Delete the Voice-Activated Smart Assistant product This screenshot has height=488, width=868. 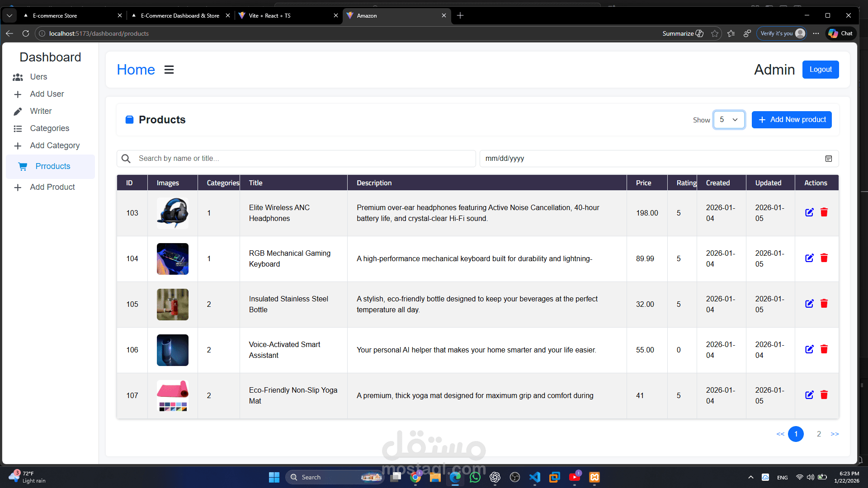[824, 349]
